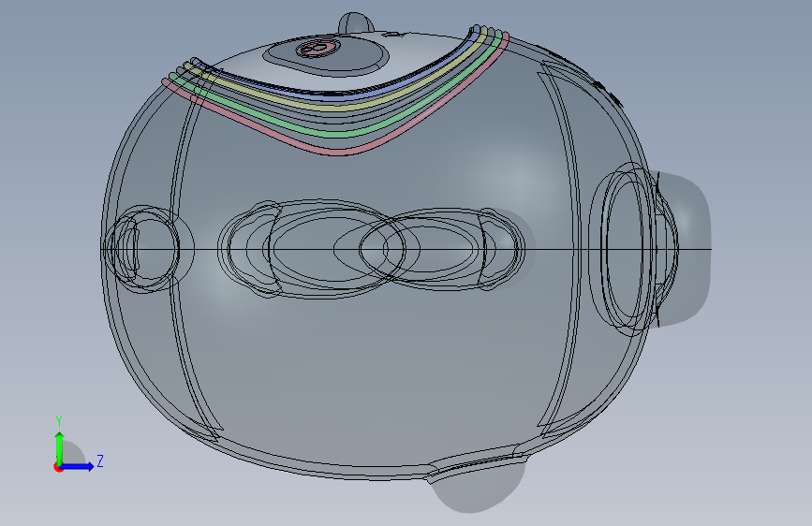This screenshot has width=812, height=526.
Task: Select the circular tail feature on the left side
Action: [x=148, y=250]
